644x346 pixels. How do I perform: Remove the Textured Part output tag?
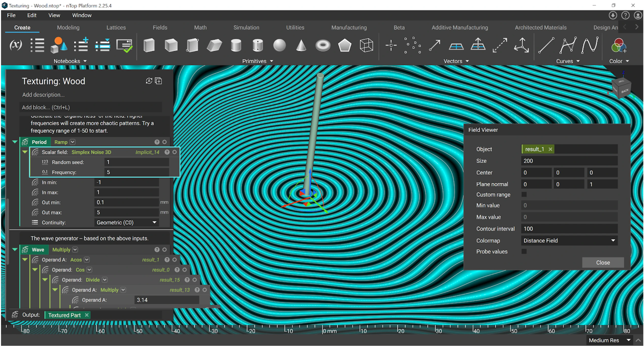click(x=87, y=315)
